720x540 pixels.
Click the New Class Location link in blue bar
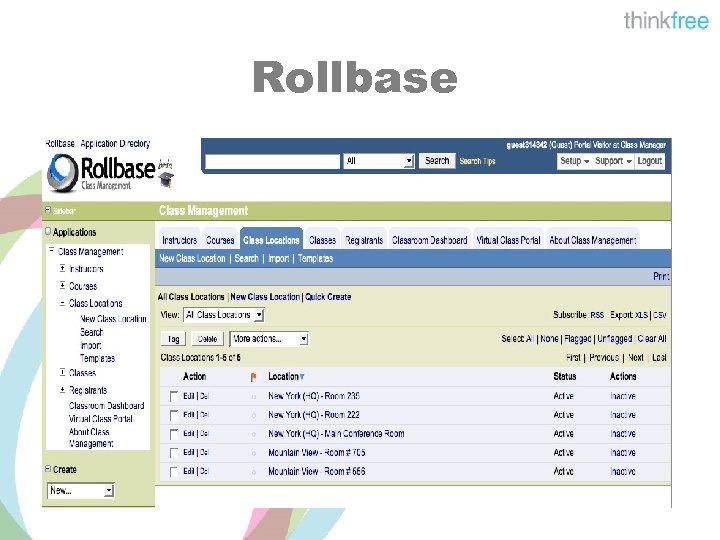click(x=192, y=259)
